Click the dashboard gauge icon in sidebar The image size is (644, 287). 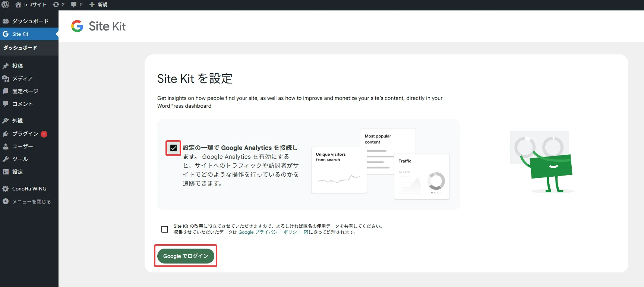(6, 21)
